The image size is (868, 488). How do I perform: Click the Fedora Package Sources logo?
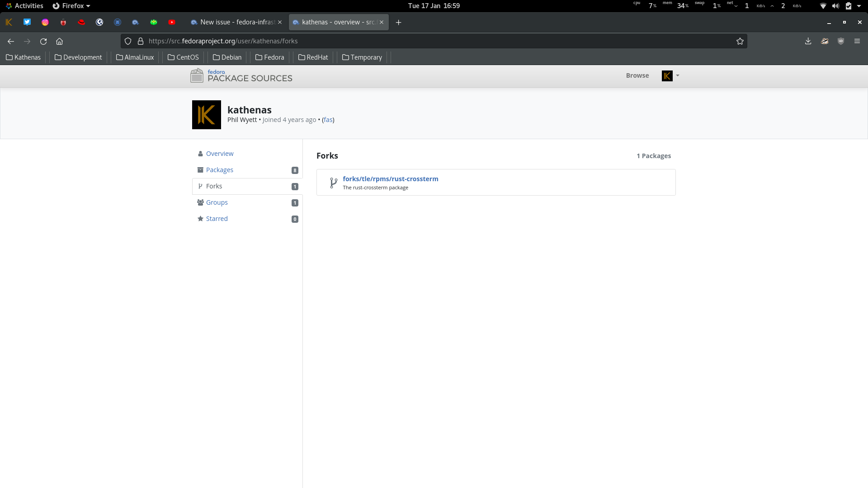click(x=241, y=75)
